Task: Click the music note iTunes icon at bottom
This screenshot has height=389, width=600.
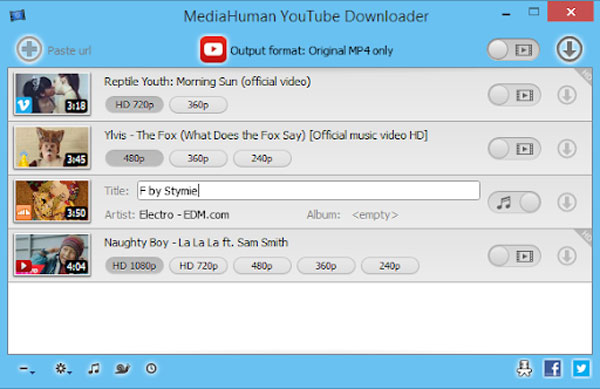Action: tap(94, 369)
